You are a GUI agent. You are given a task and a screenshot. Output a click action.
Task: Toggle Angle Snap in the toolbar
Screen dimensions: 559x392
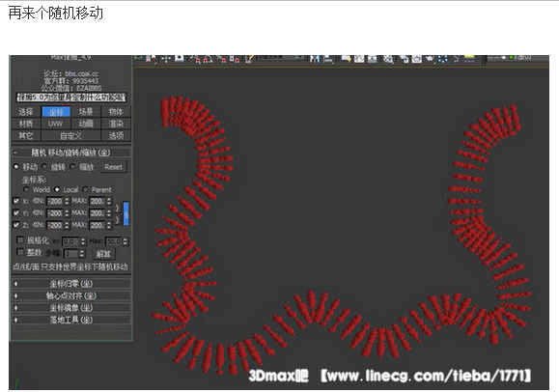pyautogui.click(x=208, y=59)
